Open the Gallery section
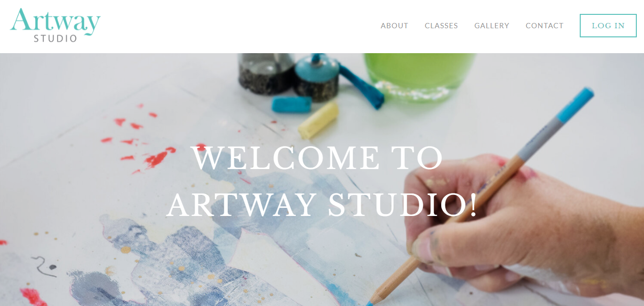644x306 pixels. (492, 26)
